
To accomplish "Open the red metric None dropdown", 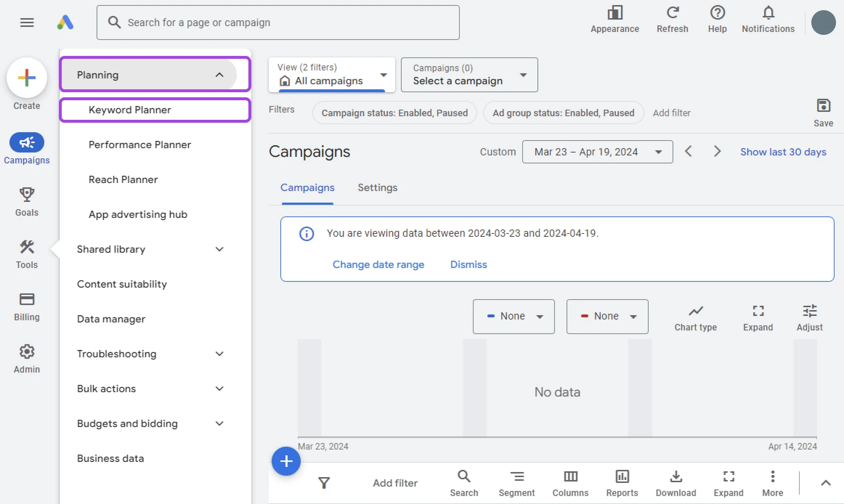I will point(607,316).
